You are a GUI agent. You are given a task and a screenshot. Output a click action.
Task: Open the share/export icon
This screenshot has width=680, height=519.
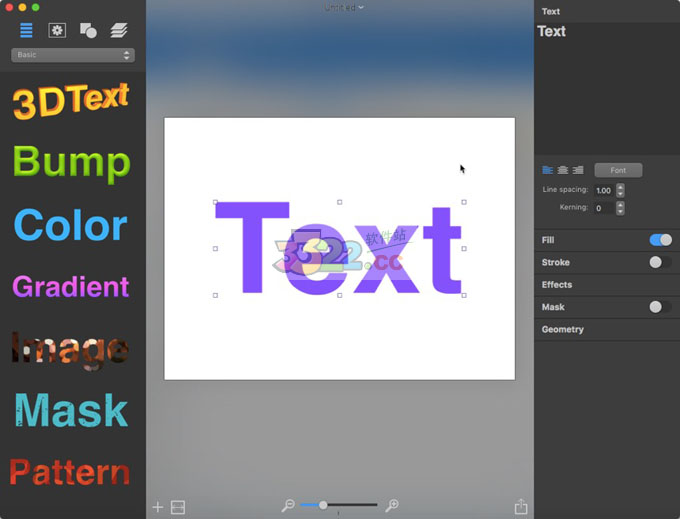(x=521, y=506)
